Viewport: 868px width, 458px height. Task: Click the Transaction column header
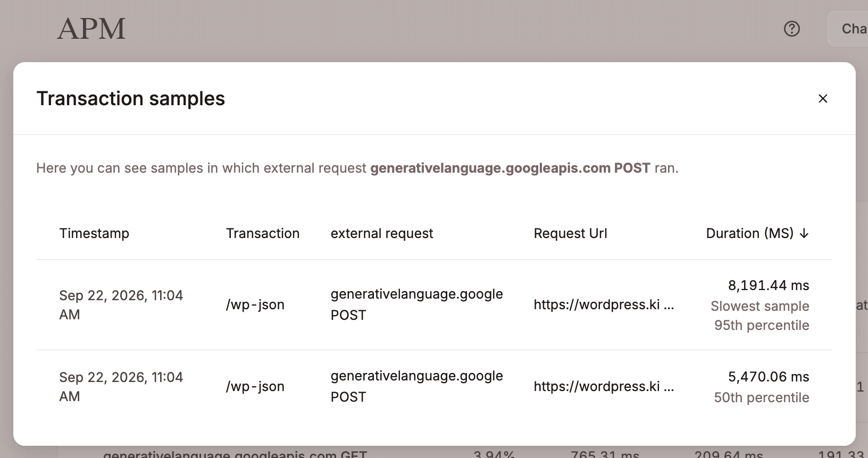pyautogui.click(x=263, y=233)
